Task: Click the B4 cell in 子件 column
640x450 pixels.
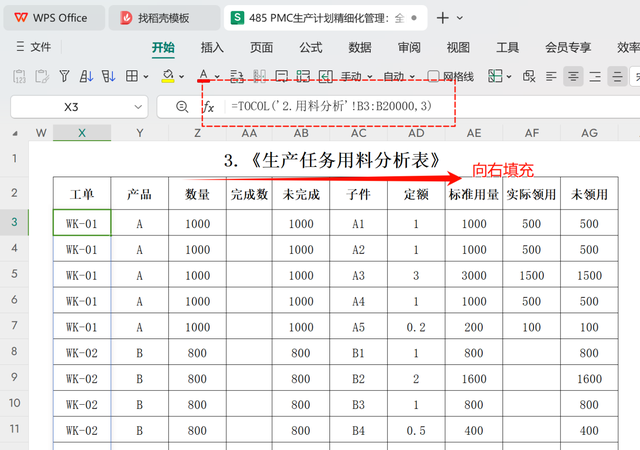Action: tap(358, 430)
